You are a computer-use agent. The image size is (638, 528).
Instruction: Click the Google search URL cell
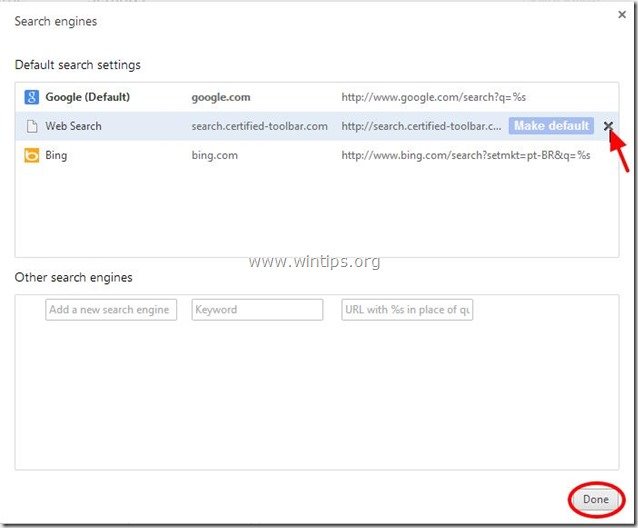pyautogui.click(x=434, y=98)
